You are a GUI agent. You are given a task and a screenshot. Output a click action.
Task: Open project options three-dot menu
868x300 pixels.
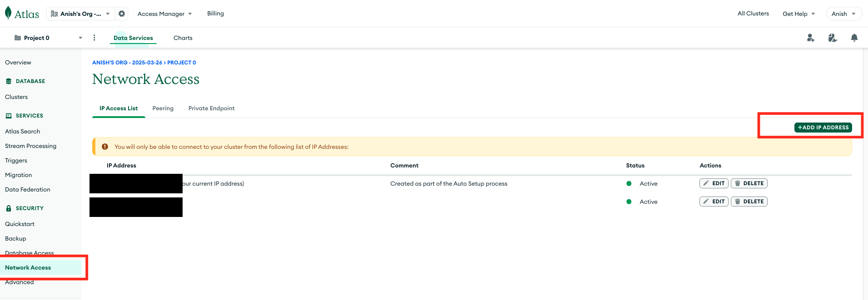(94, 38)
